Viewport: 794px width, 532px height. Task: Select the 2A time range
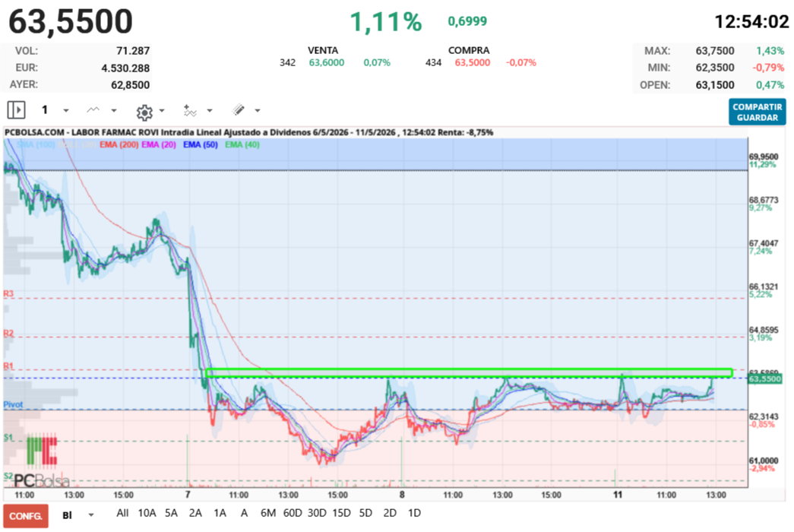(195, 513)
